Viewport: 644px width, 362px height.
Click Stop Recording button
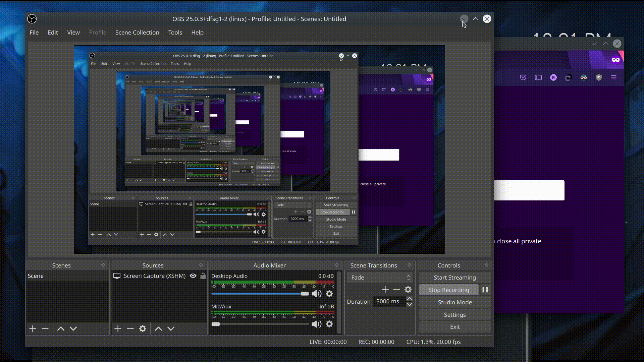click(449, 290)
